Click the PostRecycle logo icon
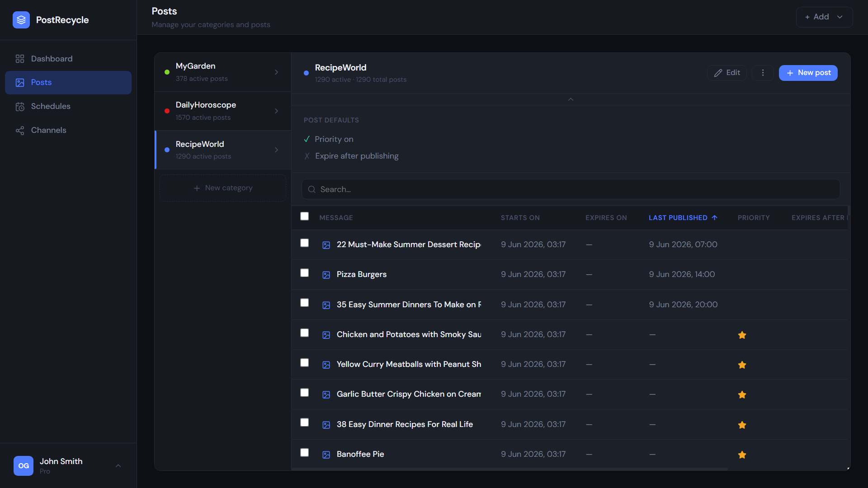The width and height of the screenshot is (868, 488). click(21, 20)
